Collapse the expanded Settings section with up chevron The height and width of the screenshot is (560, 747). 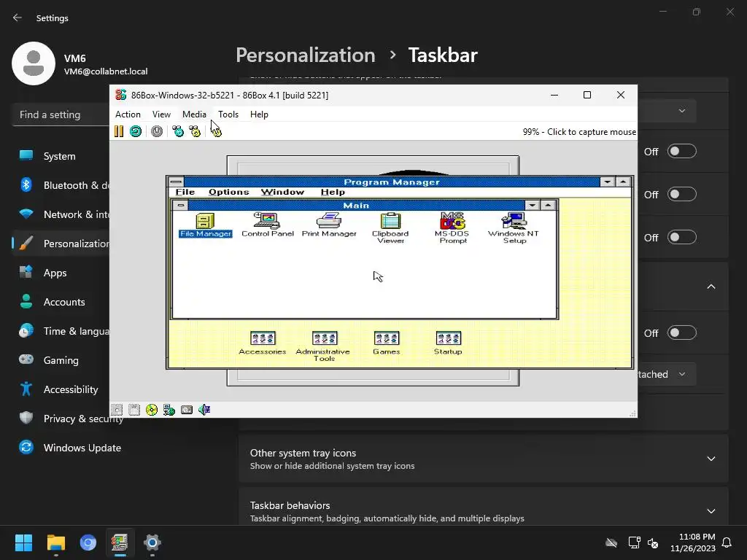(711, 287)
